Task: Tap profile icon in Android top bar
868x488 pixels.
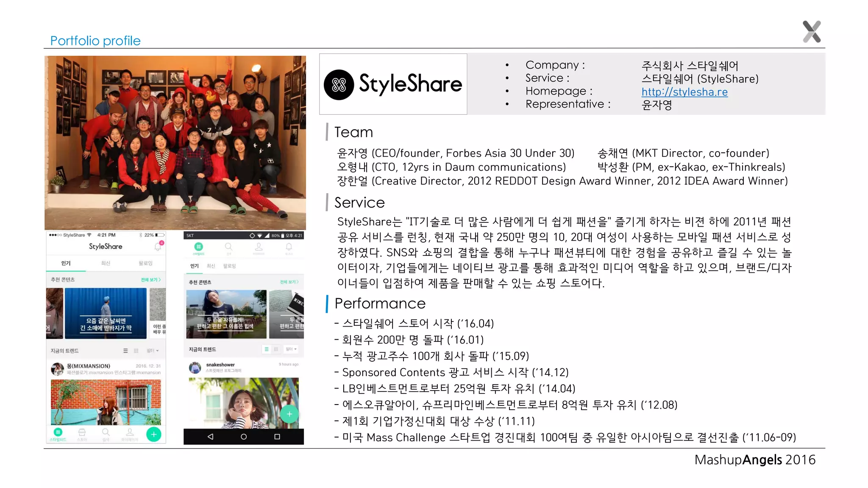Action: [259, 247]
